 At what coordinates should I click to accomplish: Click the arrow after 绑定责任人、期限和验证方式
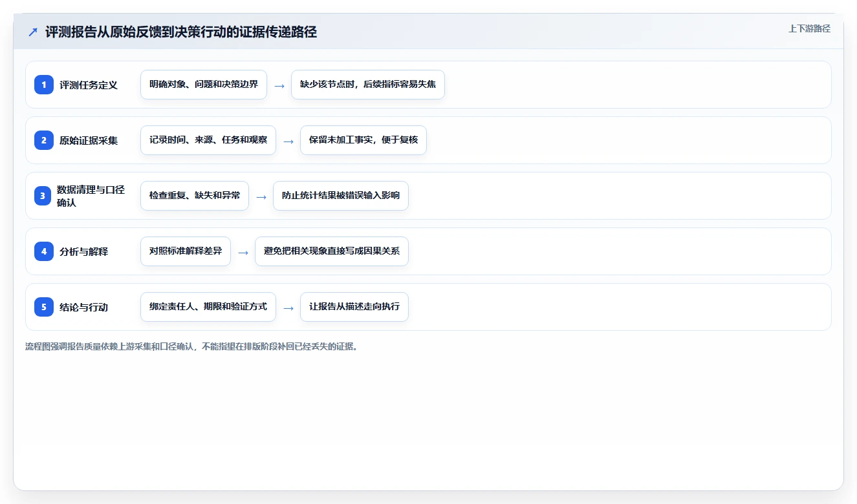click(x=288, y=308)
